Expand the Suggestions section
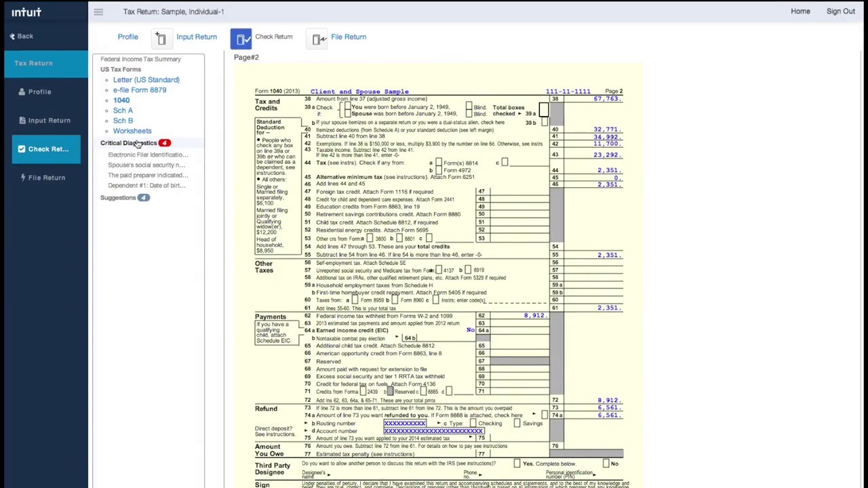The image size is (868, 488). [118, 198]
